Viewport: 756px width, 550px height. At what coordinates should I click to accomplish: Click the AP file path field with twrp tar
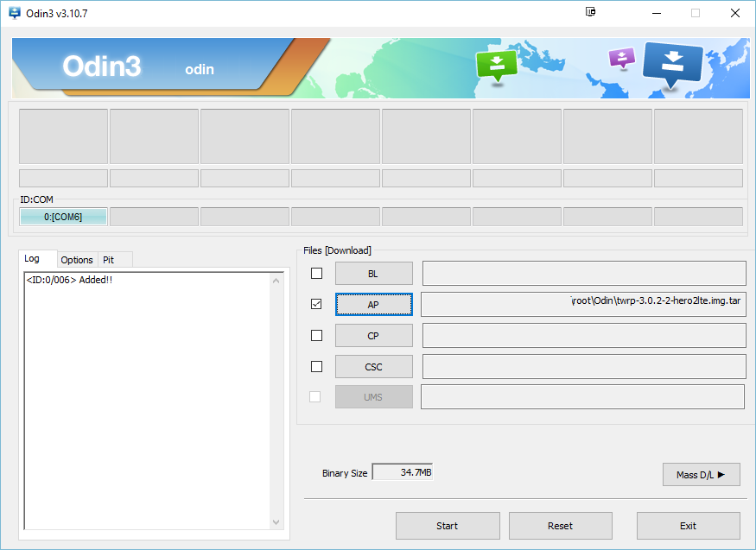[583, 305]
